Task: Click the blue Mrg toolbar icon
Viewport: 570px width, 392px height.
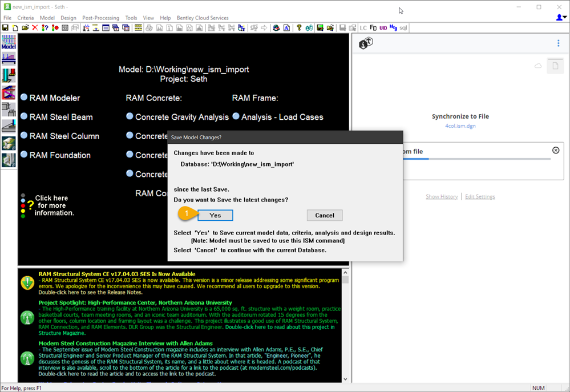Action: (x=393, y=27)
